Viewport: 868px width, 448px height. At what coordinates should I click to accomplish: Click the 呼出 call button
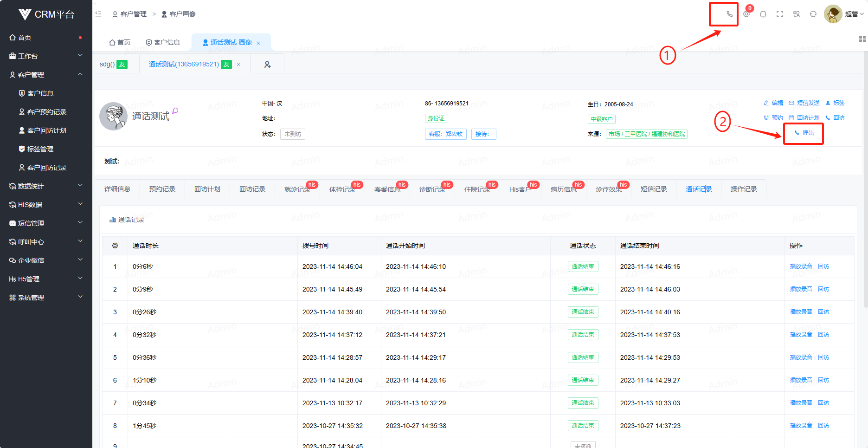pyautogui.click(x=804, y=133)
